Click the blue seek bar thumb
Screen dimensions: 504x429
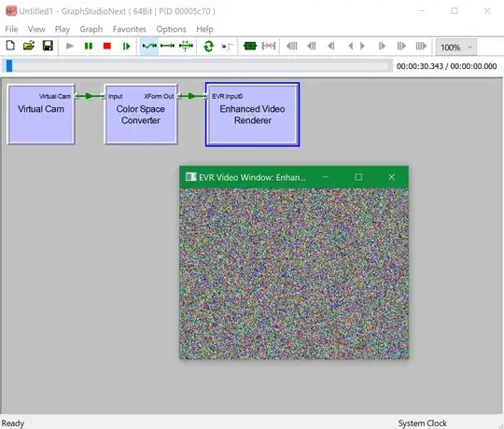pos(9,66)
